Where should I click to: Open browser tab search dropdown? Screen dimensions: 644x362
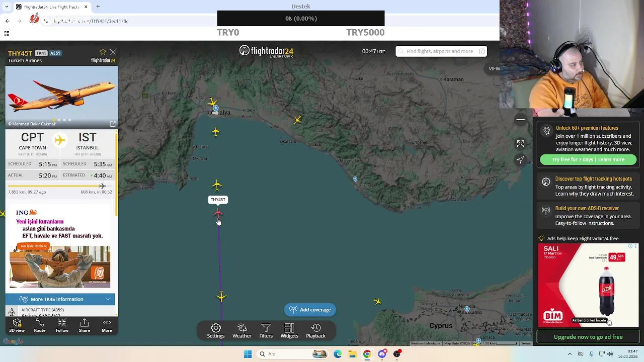point(7,7)
